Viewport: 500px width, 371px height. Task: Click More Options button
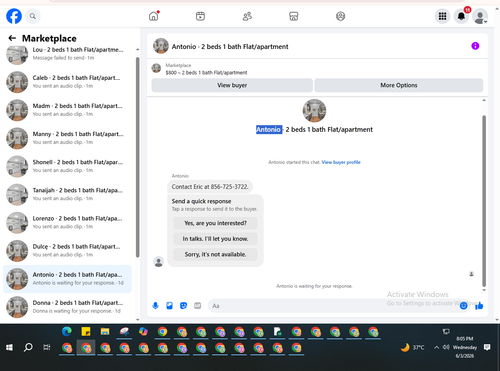click(x=399, y=85)
